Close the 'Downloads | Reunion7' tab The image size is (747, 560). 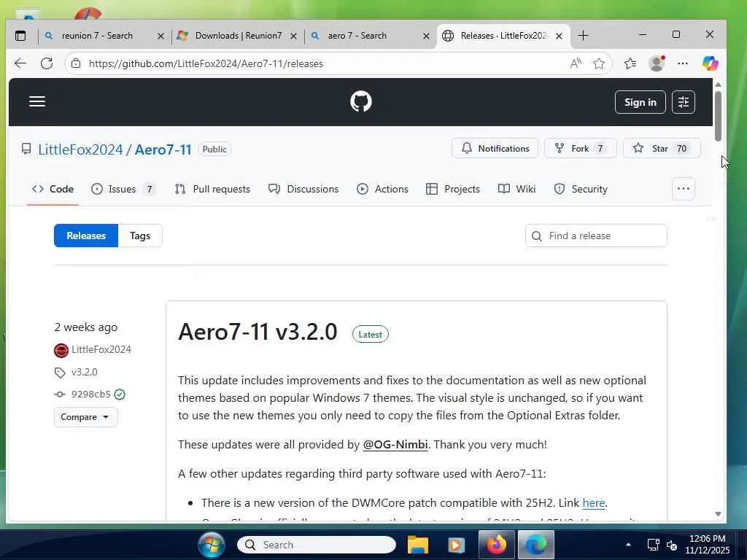click(x=293, y=36)
